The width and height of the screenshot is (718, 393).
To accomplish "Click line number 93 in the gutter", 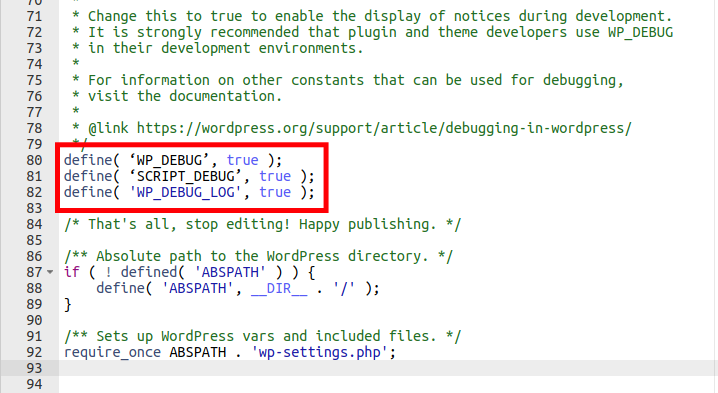I will coord(34,368).
